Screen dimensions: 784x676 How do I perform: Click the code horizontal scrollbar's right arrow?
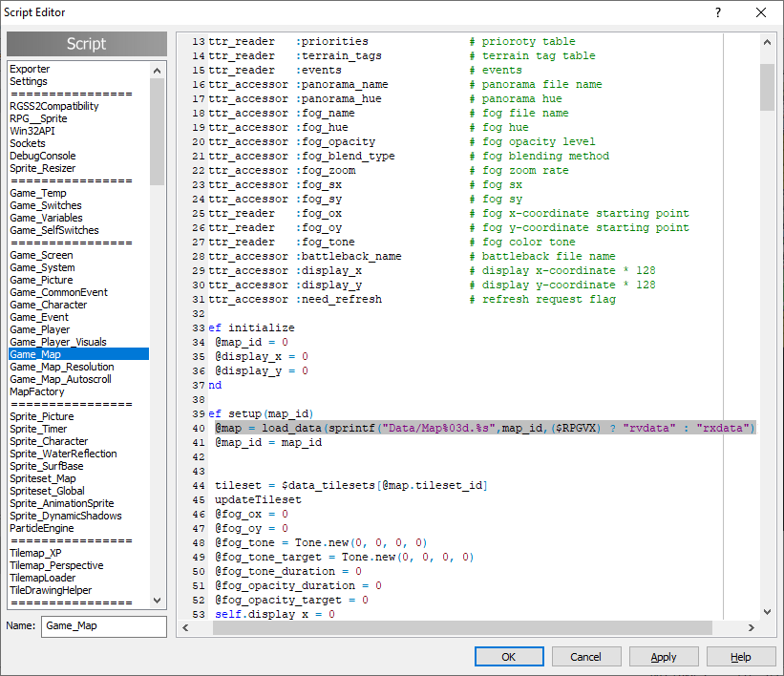pos(753,627)
